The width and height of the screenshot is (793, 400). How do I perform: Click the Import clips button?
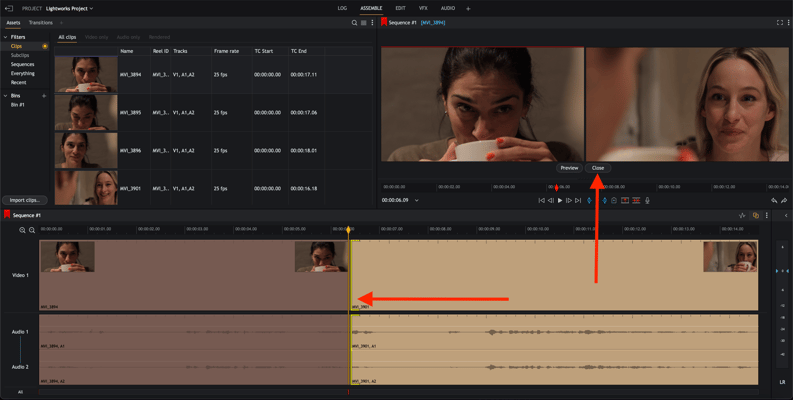click(x=24, y=200)
